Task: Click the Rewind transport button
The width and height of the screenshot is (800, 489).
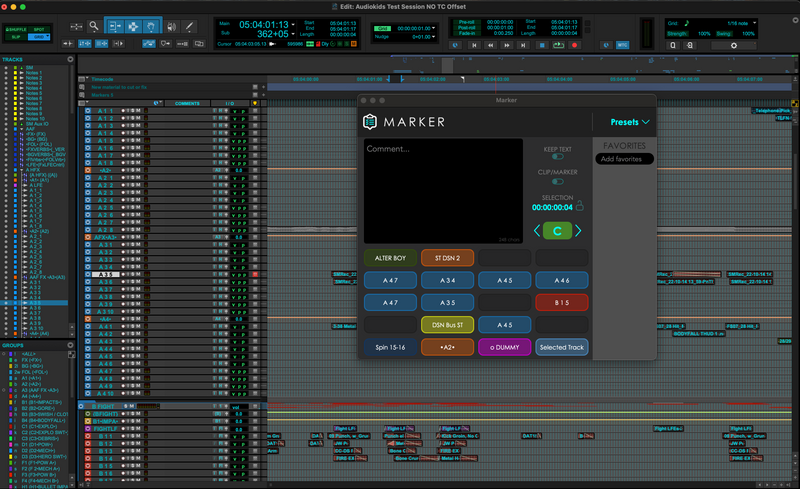Action: [490, 45]
